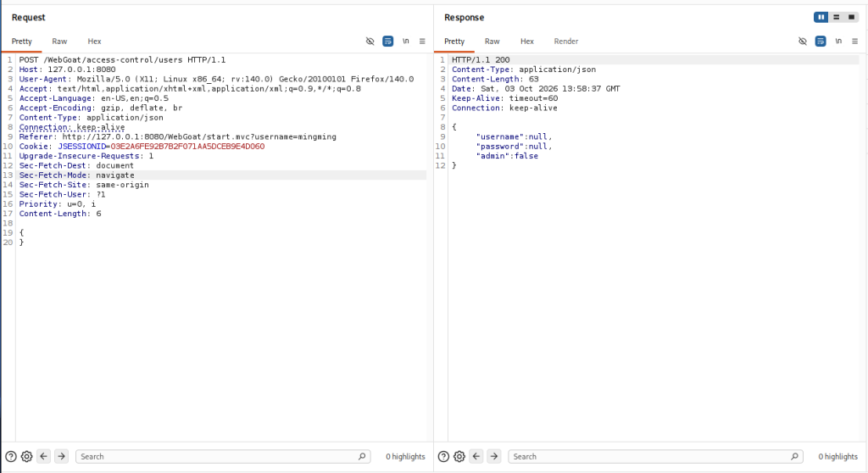Click magnifier icon in Response search
Viewport: 868px width, 473px height.
coord(794,456)
